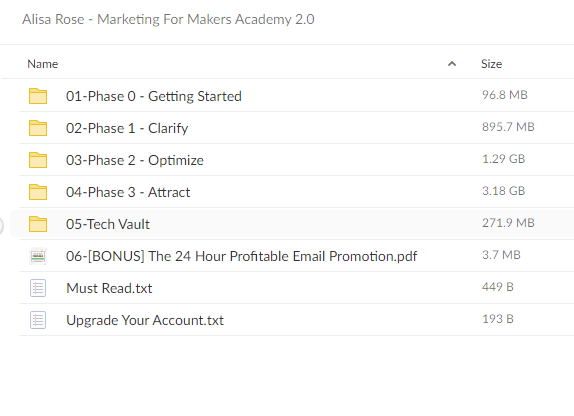The width and height of the screenshot is (574, 416).
Task: Select the 03-Phase 2 Optimize folder icon
Action: 38,160
